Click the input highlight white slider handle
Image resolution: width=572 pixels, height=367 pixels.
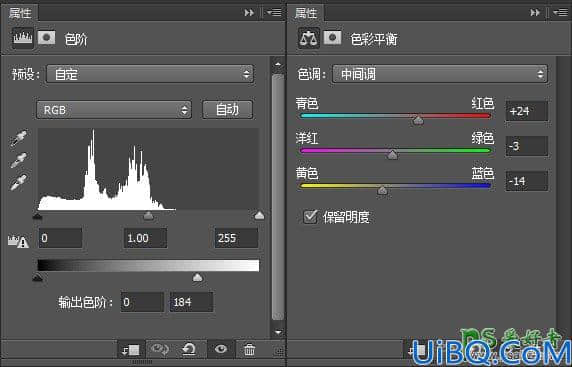pos(259,216)
